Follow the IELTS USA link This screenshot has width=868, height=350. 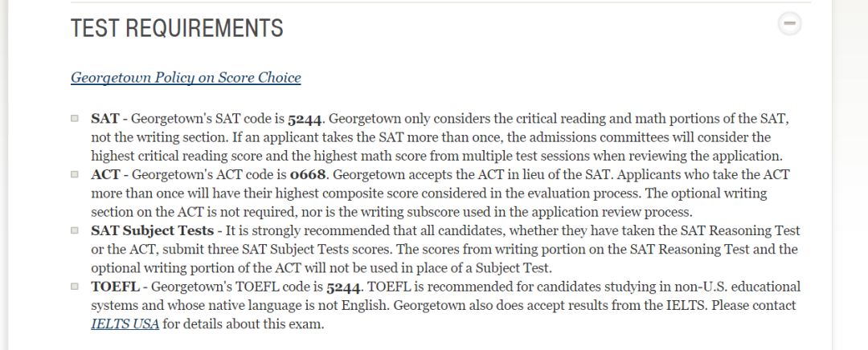[x=125, y=324]
